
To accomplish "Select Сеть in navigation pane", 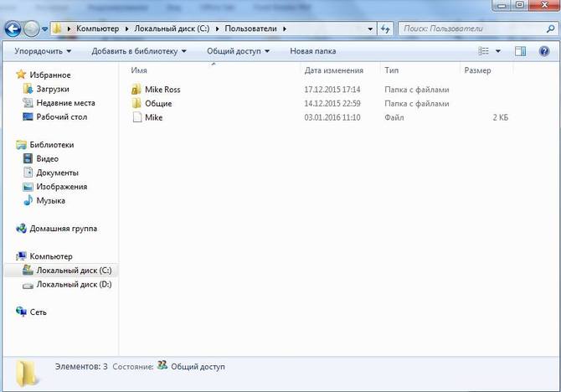I will click(38, 312).
